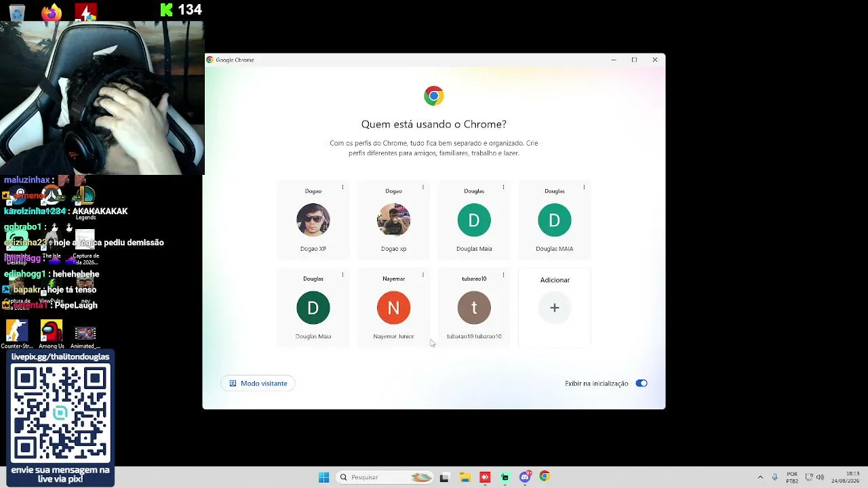Open Task View from the taskbar
Screen dimensions: 868x488
click(x=444, y=477)
